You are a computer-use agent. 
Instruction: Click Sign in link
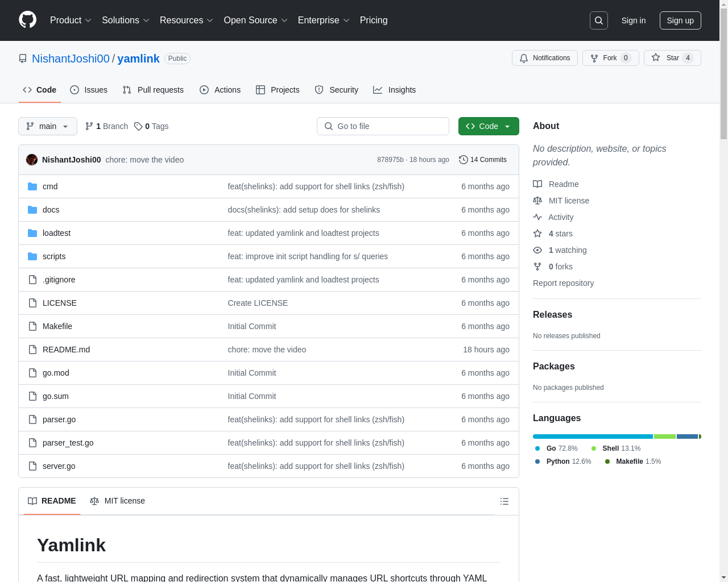[x=634, y=20]
